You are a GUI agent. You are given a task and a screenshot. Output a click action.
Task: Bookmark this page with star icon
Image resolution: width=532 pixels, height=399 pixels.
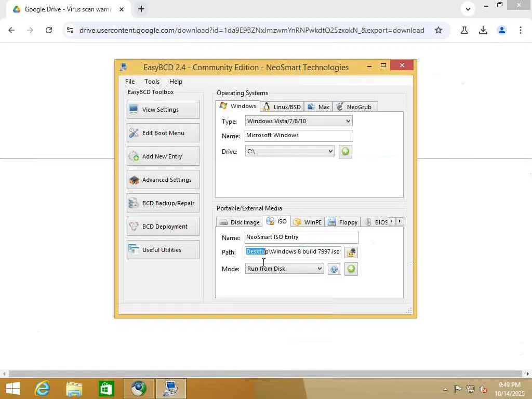tap(438, 30)
